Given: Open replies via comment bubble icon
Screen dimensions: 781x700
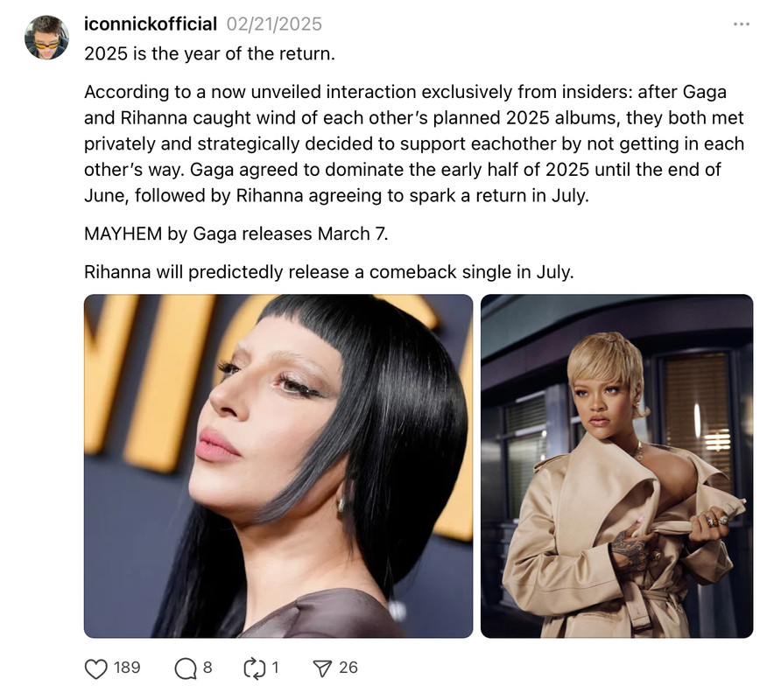Looking at the screenshot, I should 186,668.
